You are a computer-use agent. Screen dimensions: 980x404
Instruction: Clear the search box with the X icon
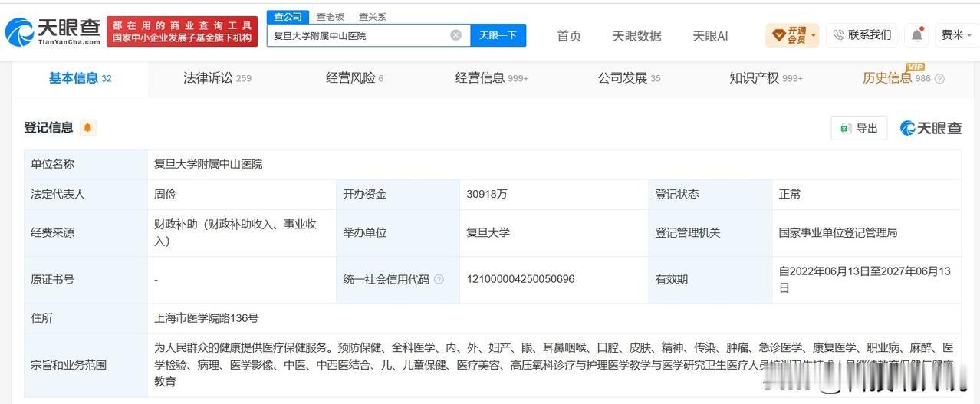(455, 35)
